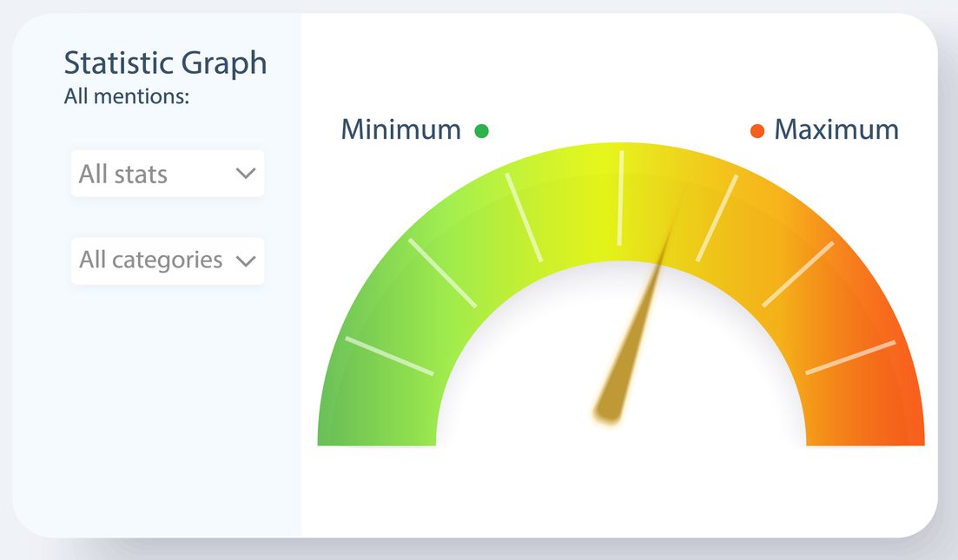The height and width of the screenshot is (560, 958).
Task: Click the chevron arrow in All stats
Action: point(246,174)
